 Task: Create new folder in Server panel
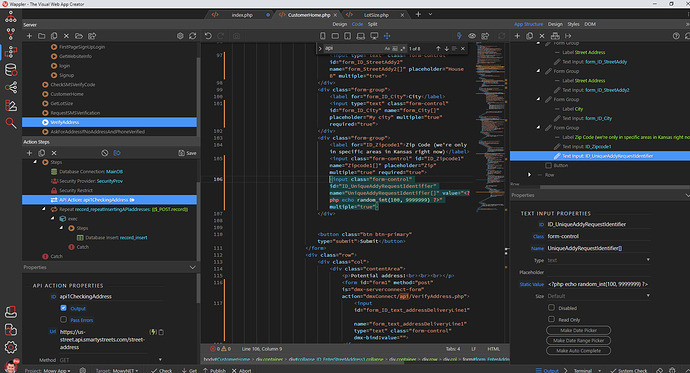[41, 36]
